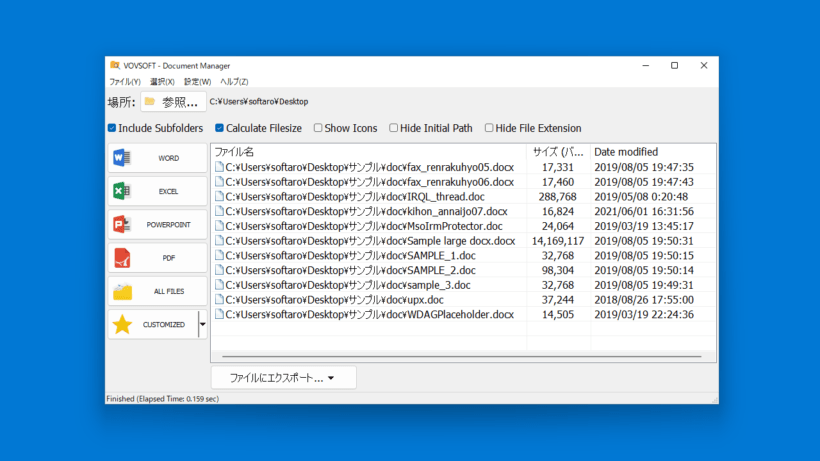820x461 pixels.
Task: Filter by PDF files
Action: point(157,258)
